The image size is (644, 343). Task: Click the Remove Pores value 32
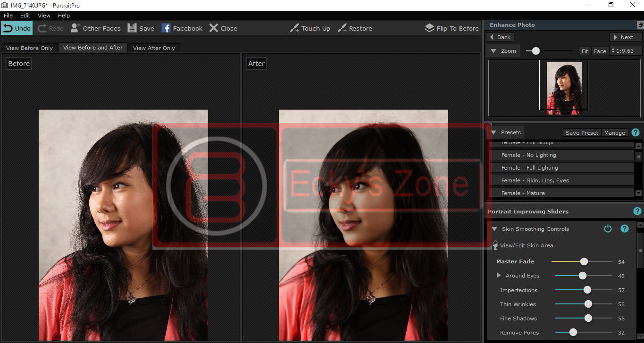point(621,332)
